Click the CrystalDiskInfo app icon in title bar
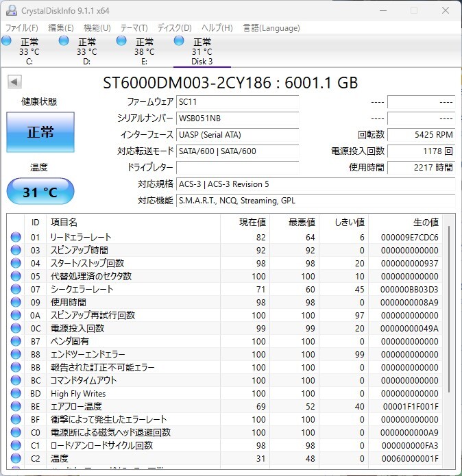Screen dimensions: 462x476 [12, 11]
